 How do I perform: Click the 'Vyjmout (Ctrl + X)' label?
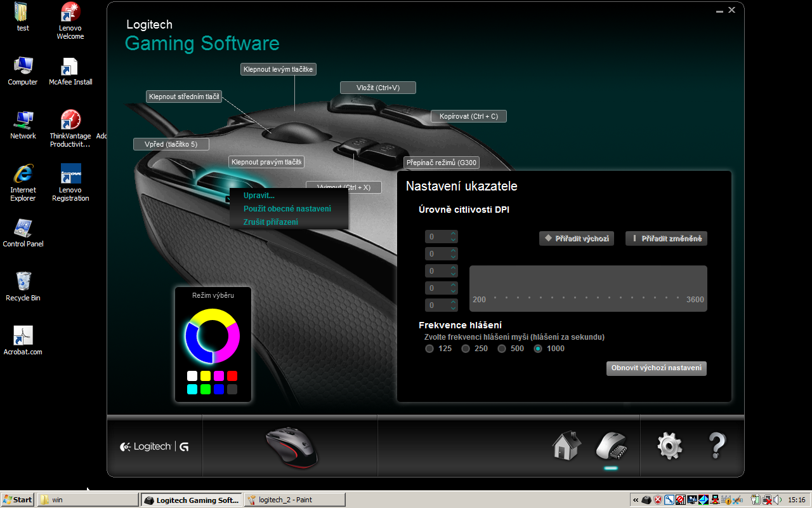click(344, 187)
